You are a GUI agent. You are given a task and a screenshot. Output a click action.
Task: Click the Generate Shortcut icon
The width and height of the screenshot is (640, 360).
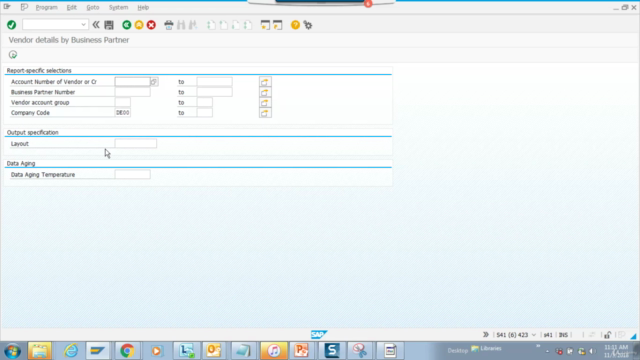point(278,25)
